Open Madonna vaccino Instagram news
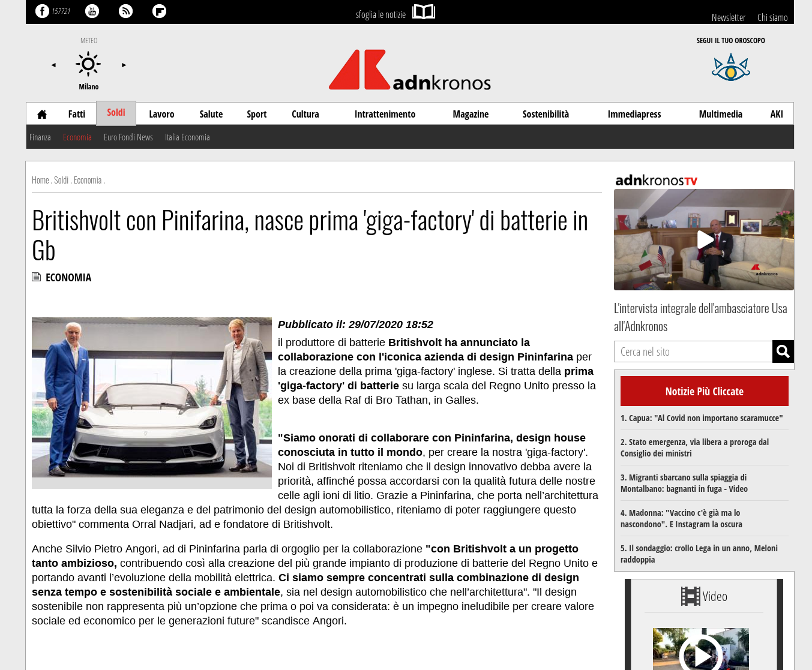This screenshot has width=812, height=670. click(681, 518)
